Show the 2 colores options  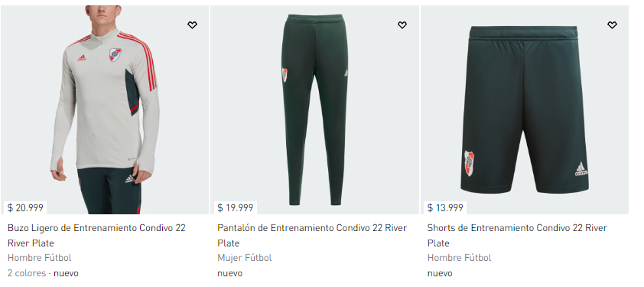point(27,273)
